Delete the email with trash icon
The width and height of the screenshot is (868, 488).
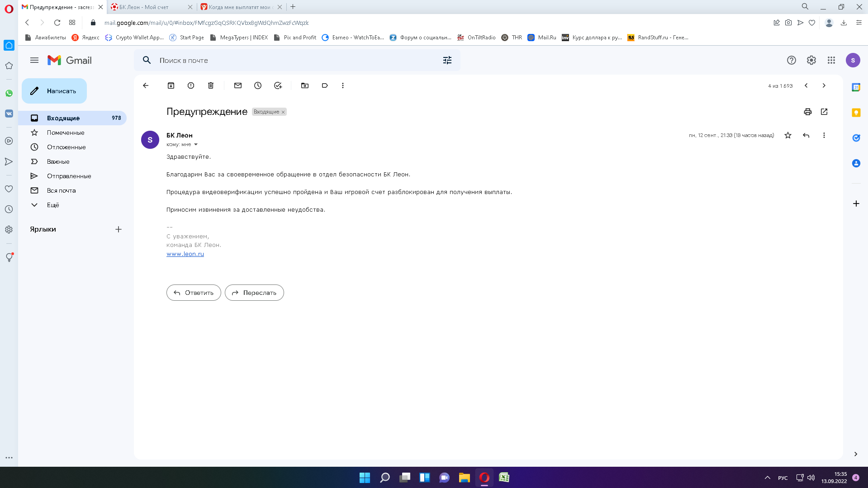[x=211, y=85]
